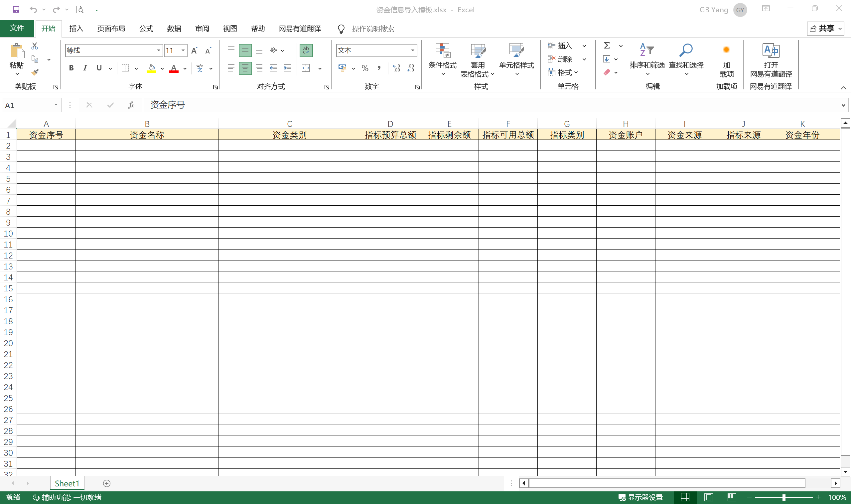Screen dimensions: 851x504
Task: Click the Redo arrow icon
Action: [x=56, y=10]
